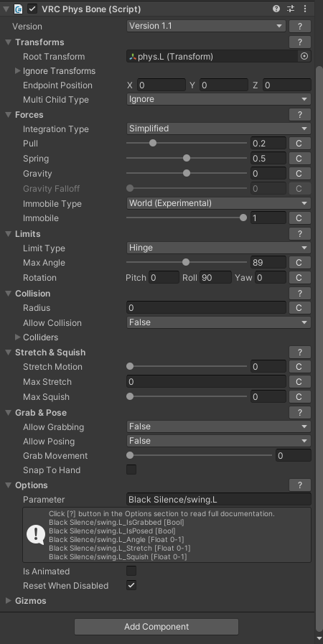The image size is (323, 644).
Task: Open Root Transform object picker circle
Action: click(304, 56)
